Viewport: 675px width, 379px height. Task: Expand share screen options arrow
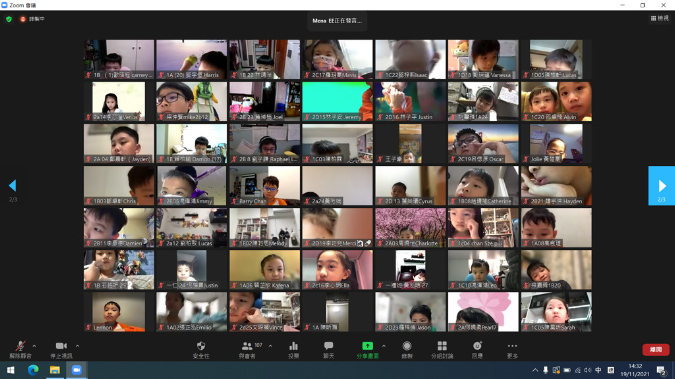tap(384, 346)
